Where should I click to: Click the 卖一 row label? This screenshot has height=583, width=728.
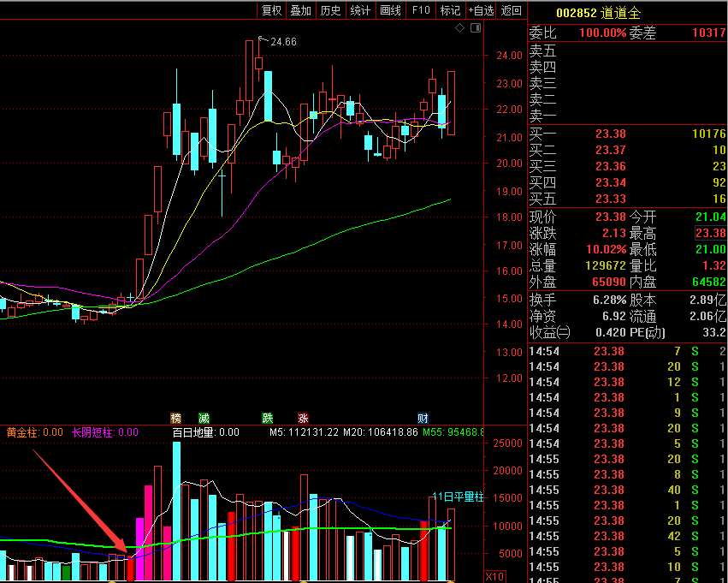[x=542, y=116]
